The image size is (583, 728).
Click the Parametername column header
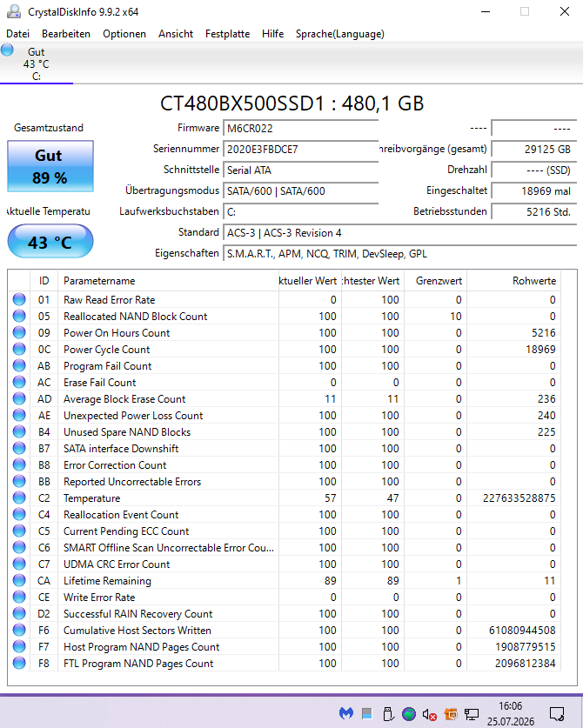coord(168,281)
